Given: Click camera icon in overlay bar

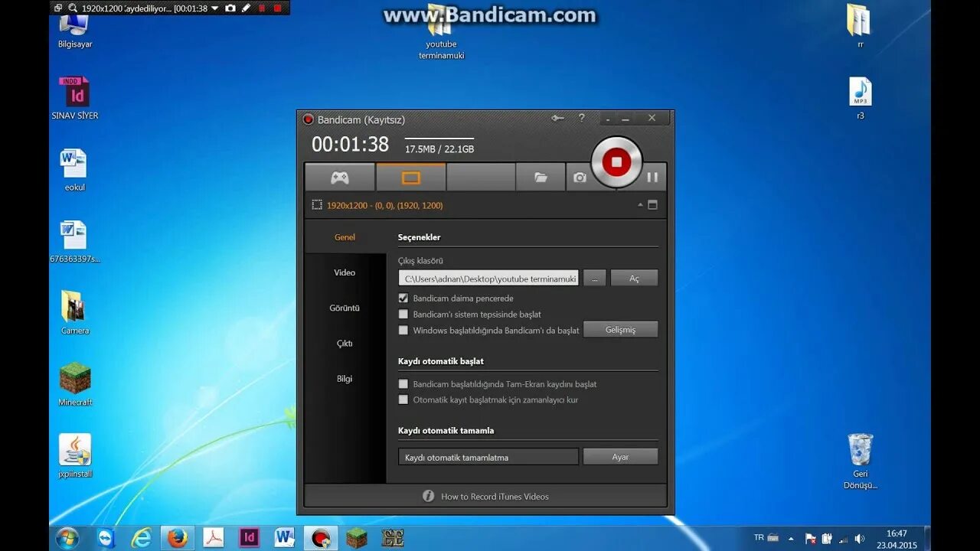Looking at the screenshot, I should click(230, 8).
